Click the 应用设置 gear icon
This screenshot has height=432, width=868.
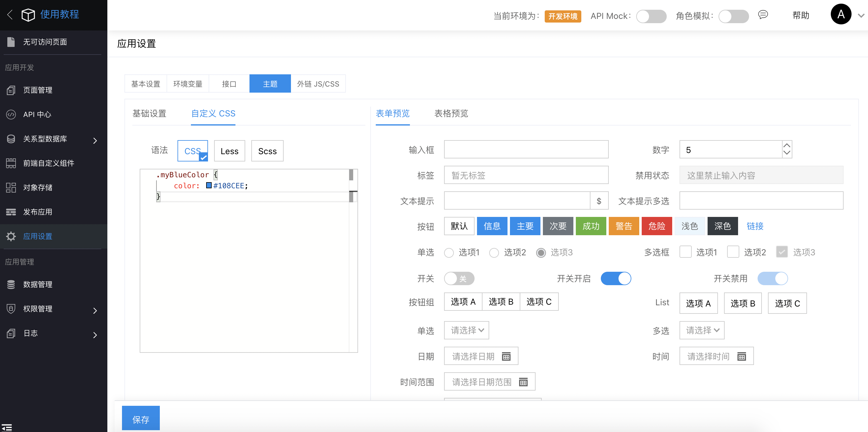coord(11,236)
